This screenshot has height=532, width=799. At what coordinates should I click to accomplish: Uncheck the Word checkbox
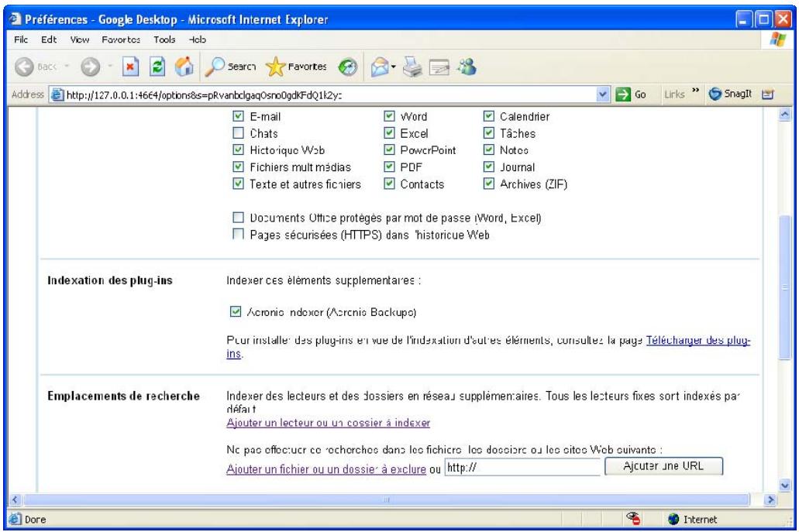pos(389,116)
